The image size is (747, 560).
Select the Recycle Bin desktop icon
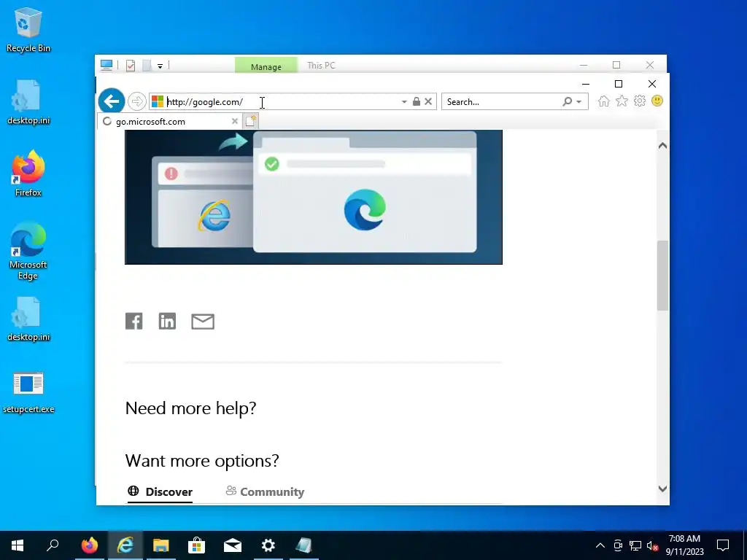28,30
